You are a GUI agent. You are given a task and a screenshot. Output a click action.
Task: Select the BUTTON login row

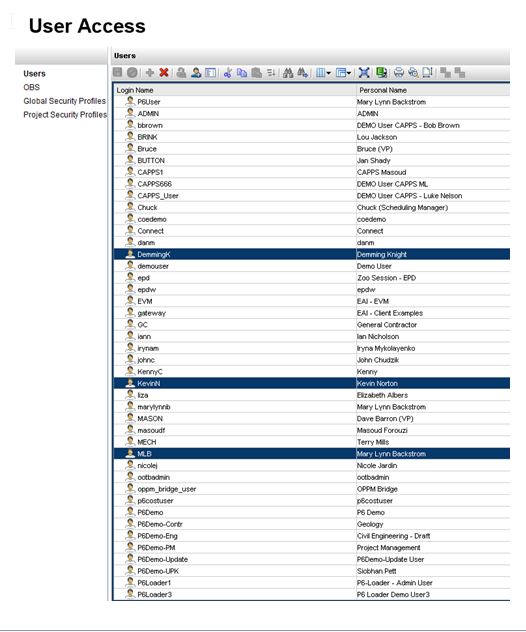(311, 160)
